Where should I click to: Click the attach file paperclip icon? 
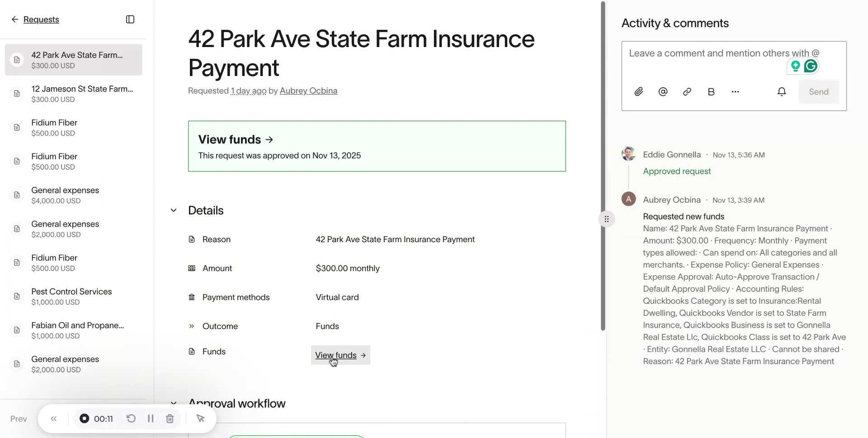(638, 92)
